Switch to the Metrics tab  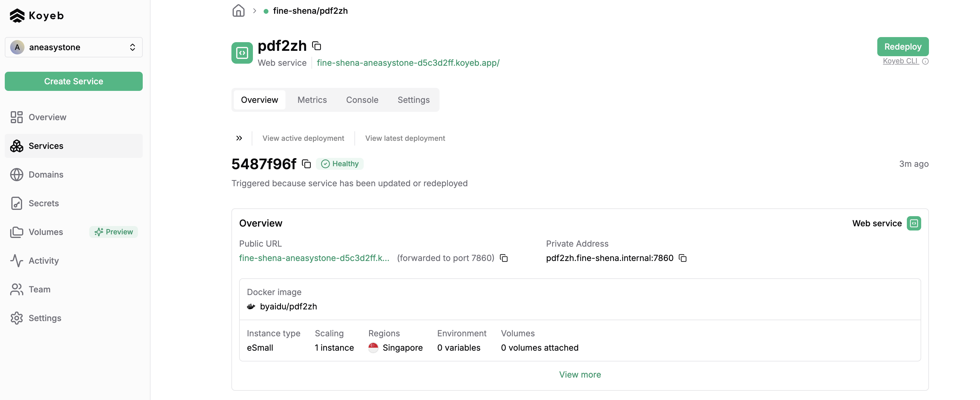pos(312,100)
